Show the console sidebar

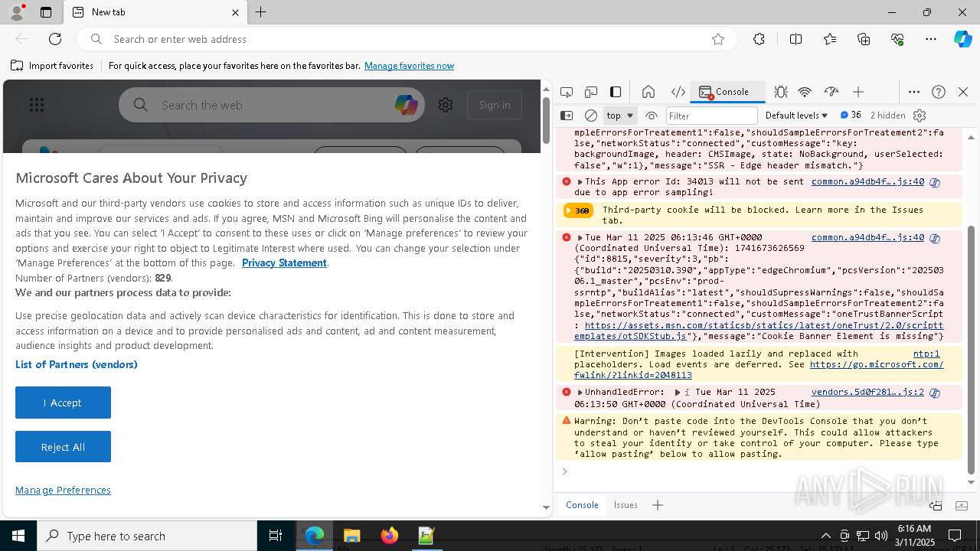point(567,116)
